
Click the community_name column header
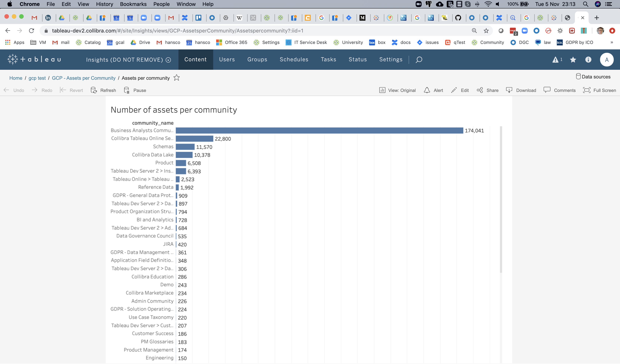tap(153, 123)
